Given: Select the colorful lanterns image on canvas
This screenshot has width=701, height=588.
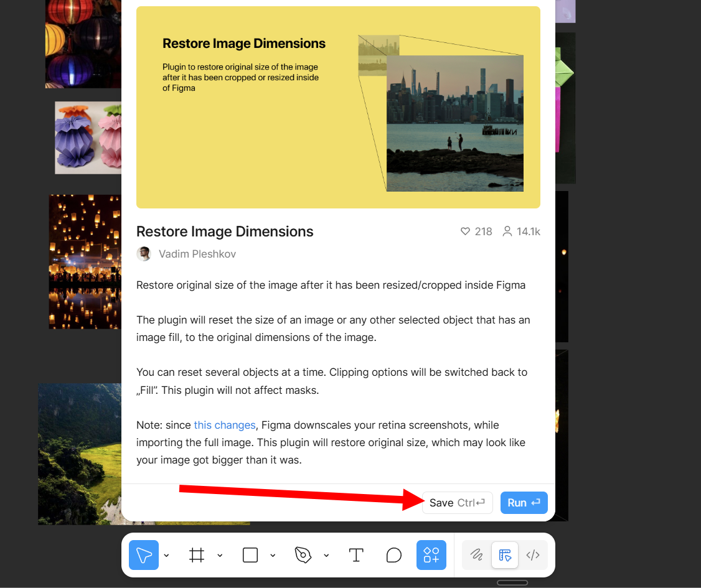Looking at the screenshot, I should coord(83,44).
